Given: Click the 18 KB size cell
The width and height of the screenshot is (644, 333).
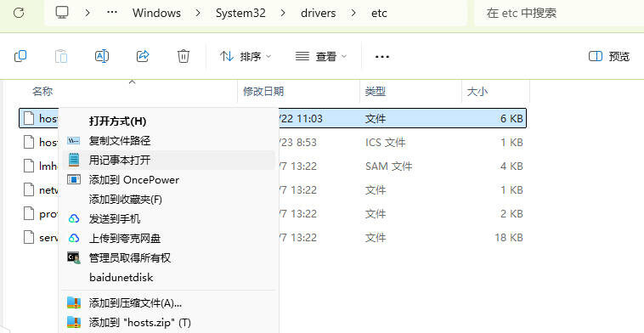Looking at the screenshot, I should 509,238.
